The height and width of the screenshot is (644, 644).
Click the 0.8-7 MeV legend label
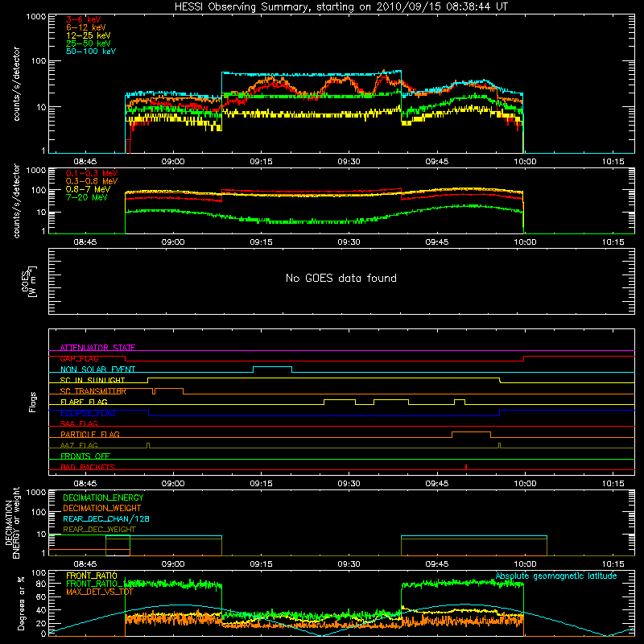(88, 189)
